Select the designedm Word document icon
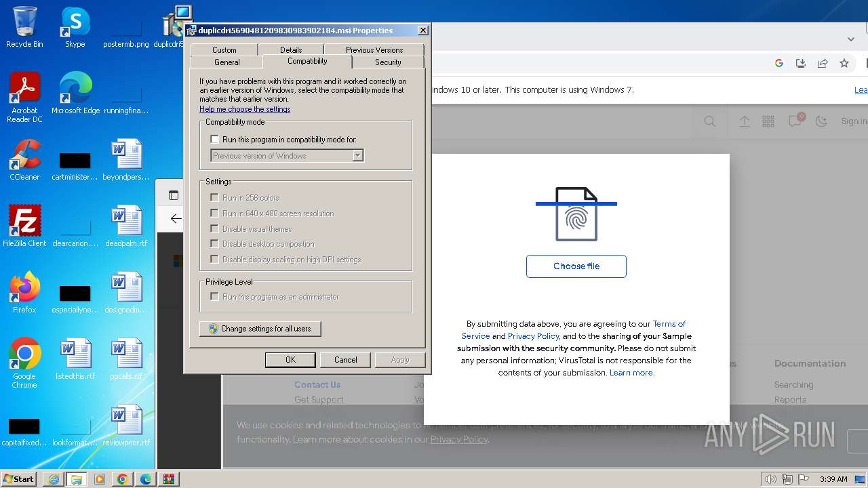The image size is (868, 488). [126, 293]
